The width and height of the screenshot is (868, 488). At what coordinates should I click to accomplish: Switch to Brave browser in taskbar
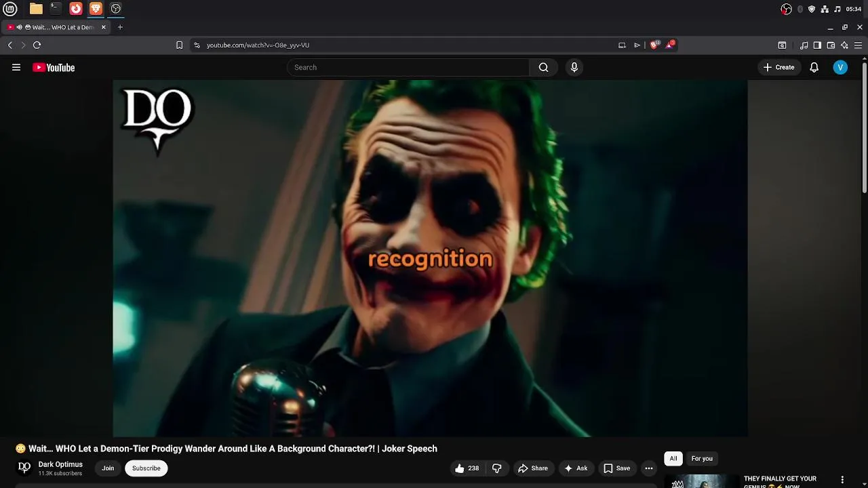pyautogui.click(x=96, y=9)
